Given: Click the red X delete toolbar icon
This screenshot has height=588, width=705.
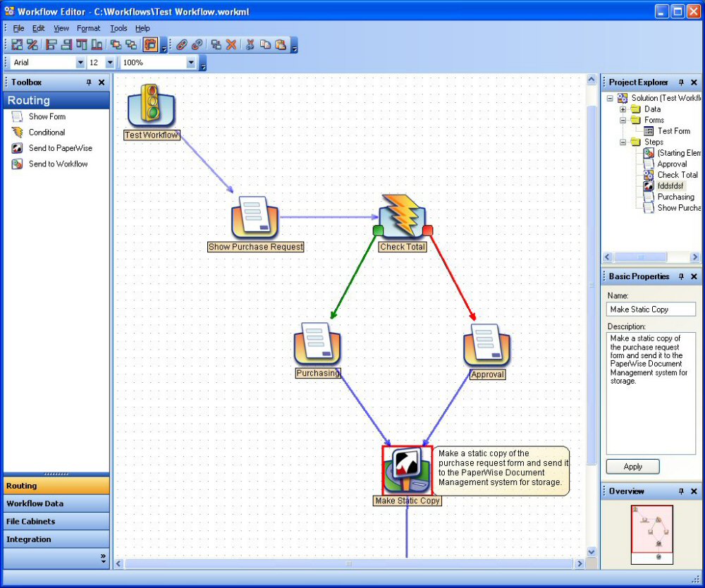Looking at the screenshot, I should (231, 45).
